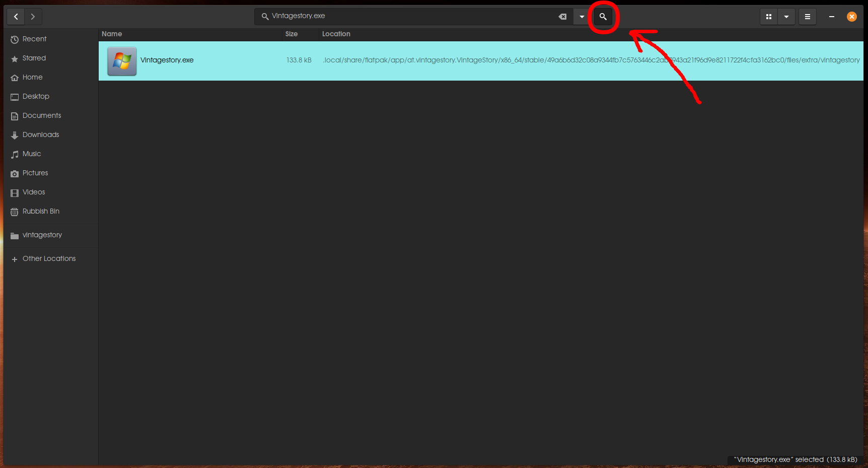Image resolution: width=868 pixels, height=468 pixels.
Task: Go to the Home folder
Action: click(32, 78)
